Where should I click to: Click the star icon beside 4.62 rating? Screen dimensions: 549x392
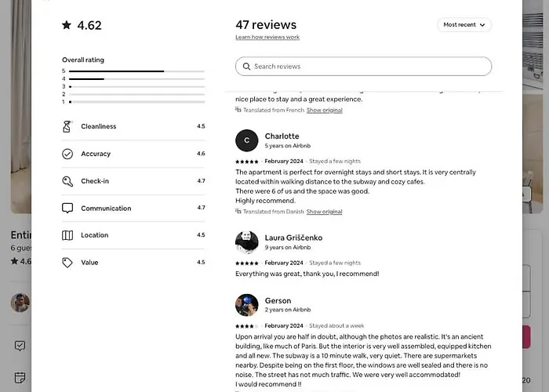click(x=67, y=25)
